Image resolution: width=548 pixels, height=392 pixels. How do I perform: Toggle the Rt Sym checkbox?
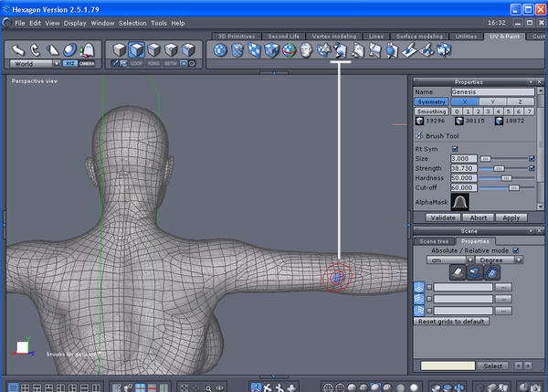[x=455, y=148]
